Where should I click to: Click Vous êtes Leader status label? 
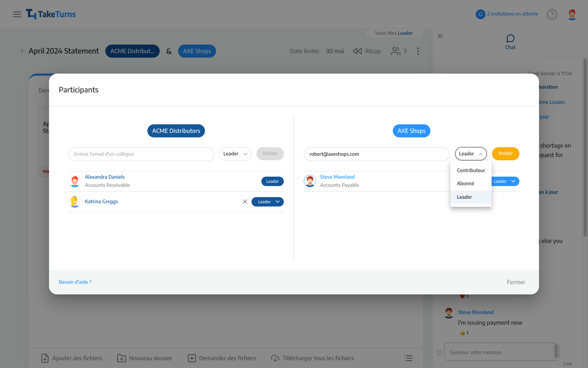(x=394, y=33)
